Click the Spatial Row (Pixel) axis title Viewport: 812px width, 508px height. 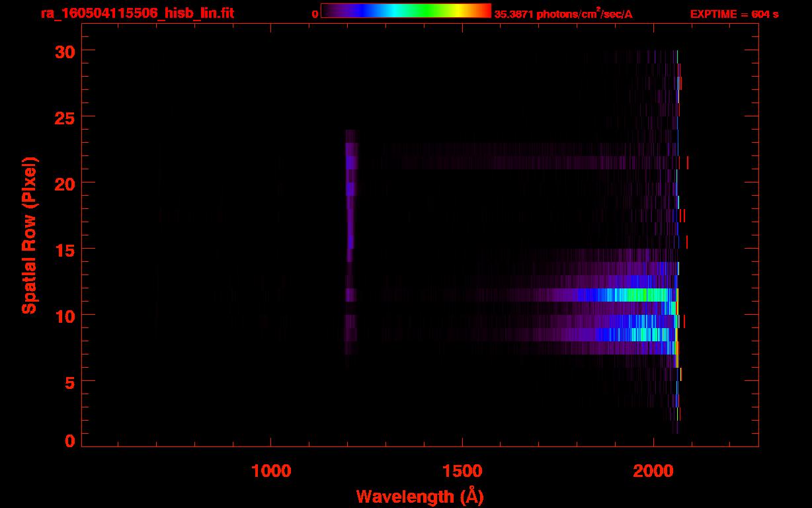click(x=29, y=235)
